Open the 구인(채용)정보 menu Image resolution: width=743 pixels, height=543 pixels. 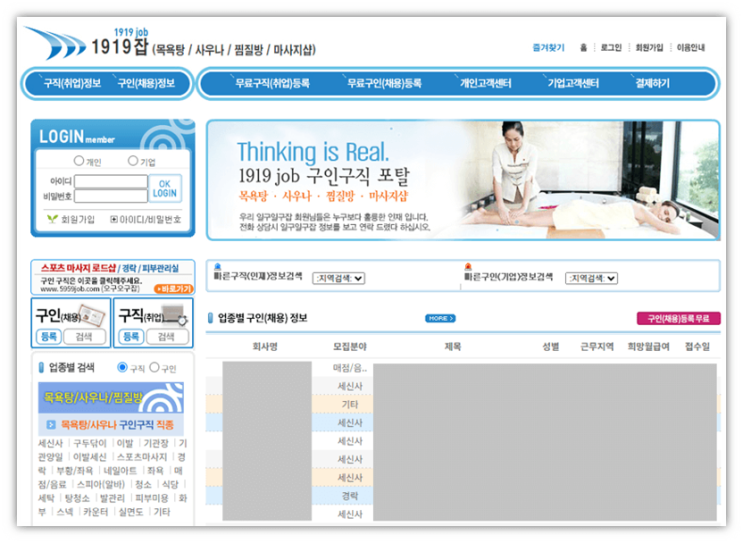146,83
